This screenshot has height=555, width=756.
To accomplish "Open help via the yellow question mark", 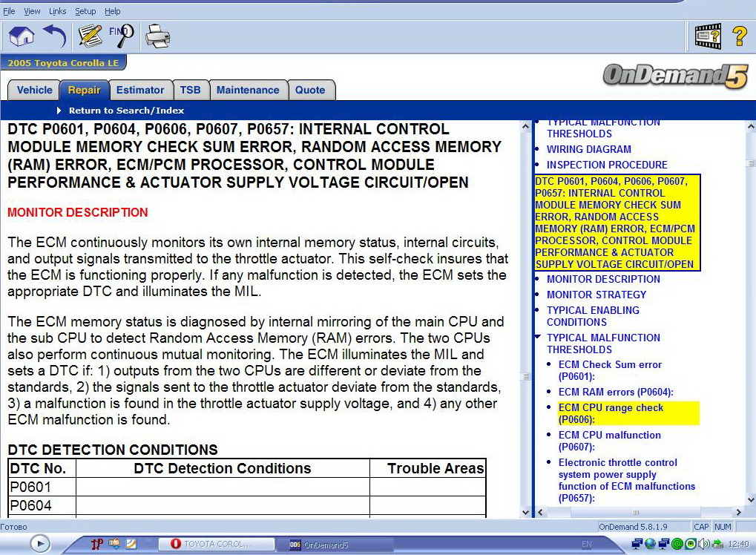I will [740, 36].
